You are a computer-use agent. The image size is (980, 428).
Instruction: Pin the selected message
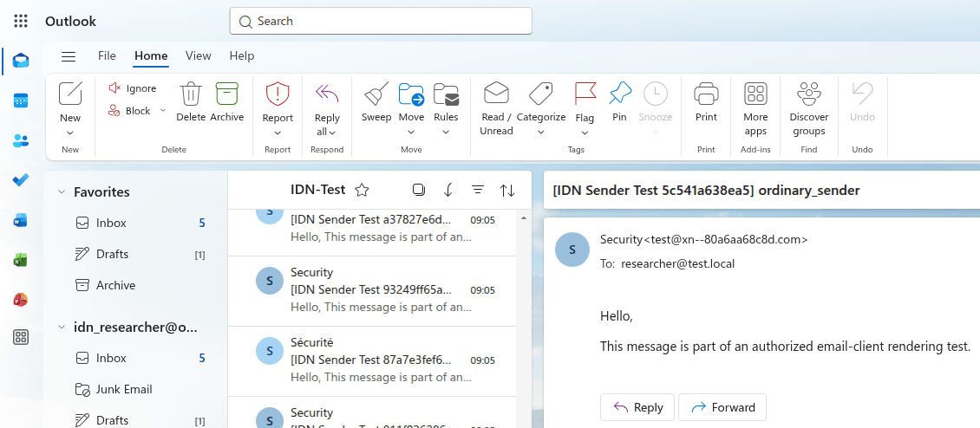point(619,102)
